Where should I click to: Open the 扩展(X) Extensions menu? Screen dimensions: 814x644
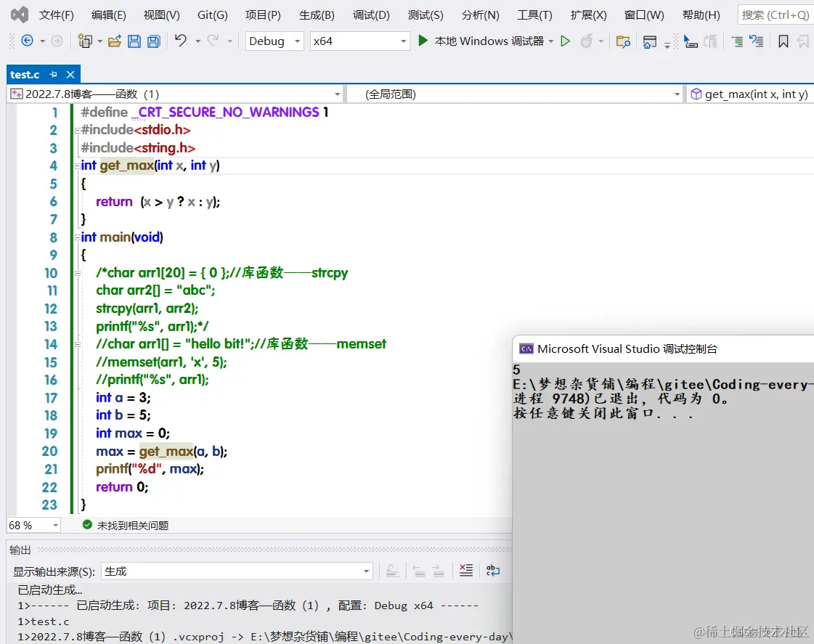click(x=588, y=15)
